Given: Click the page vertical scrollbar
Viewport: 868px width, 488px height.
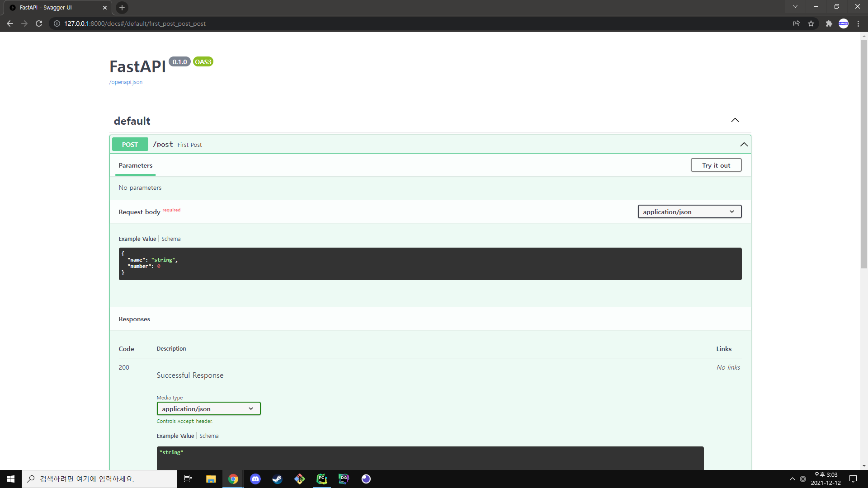Looking at the screenshot, I should [864, 154].
